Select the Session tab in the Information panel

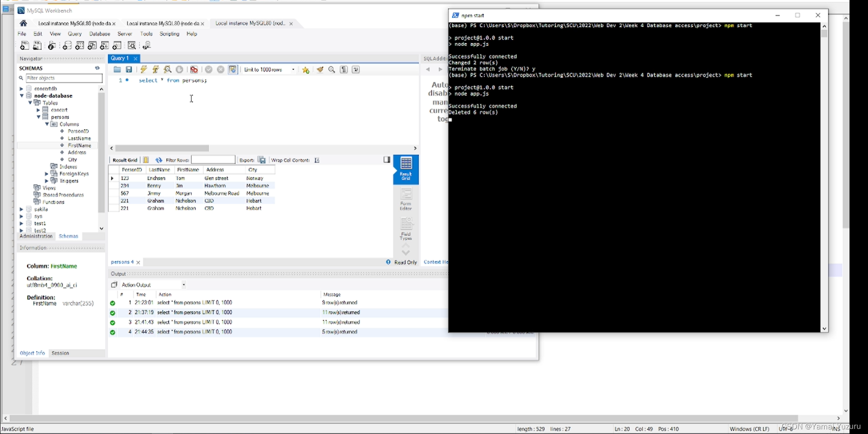coord(60,353)
